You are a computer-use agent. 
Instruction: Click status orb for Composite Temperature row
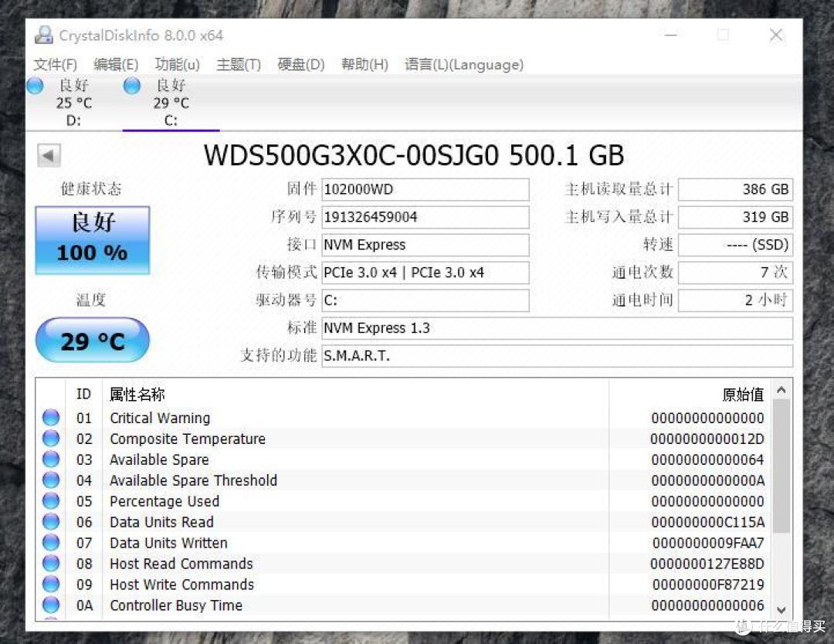(51, 438)
